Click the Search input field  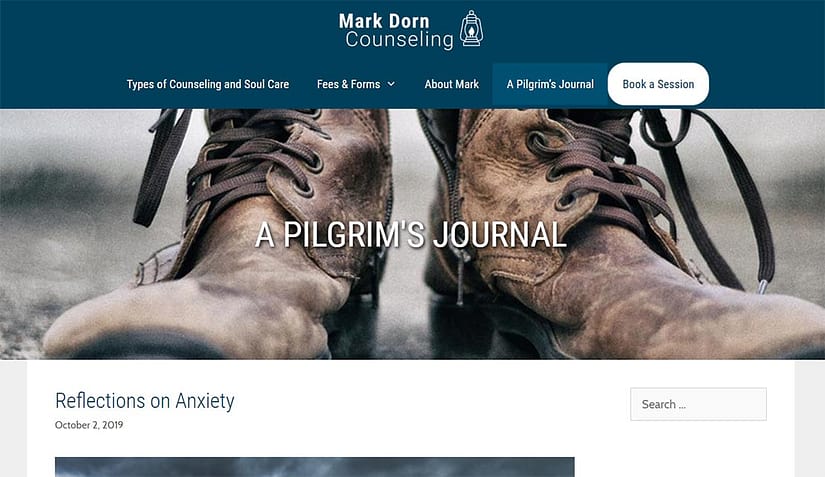click(698, 404)
